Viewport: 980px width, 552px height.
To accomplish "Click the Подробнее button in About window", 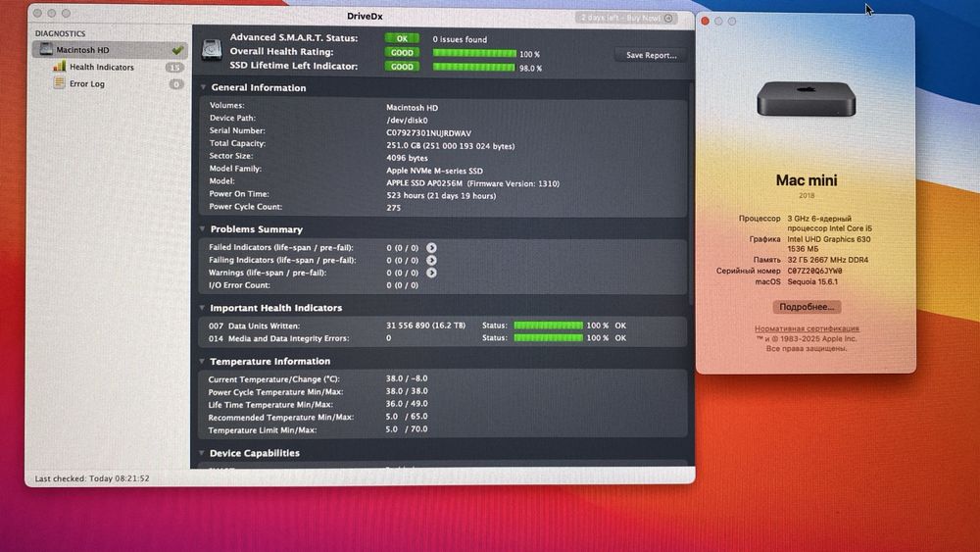I will tap(807, 306).
